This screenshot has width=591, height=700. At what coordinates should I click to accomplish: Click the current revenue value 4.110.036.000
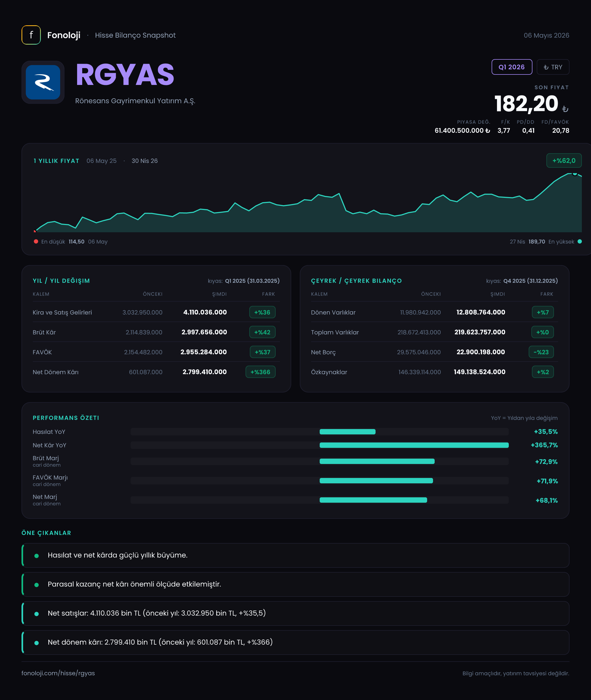(205, 312)
